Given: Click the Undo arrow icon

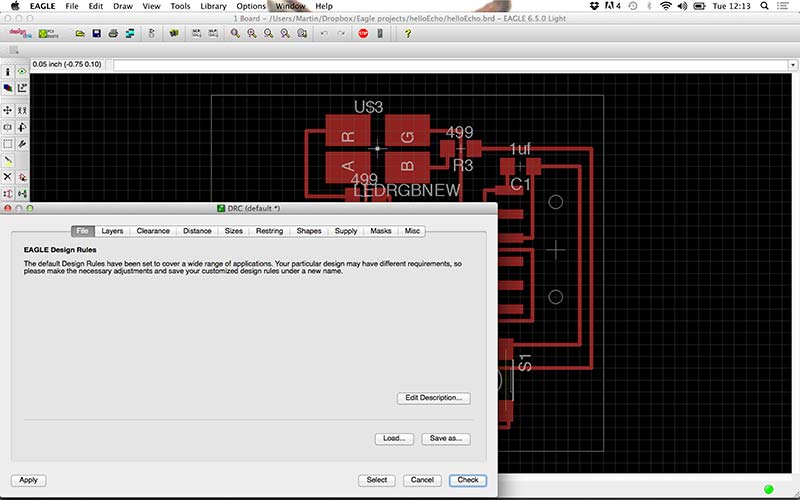Looking at the screenshot, I should [324, 33].
